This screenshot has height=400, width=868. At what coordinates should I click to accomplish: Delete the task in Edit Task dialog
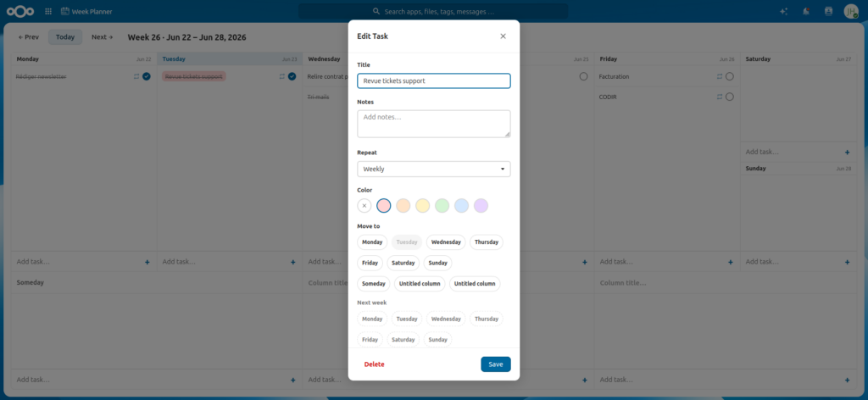(x=374, y=364)
